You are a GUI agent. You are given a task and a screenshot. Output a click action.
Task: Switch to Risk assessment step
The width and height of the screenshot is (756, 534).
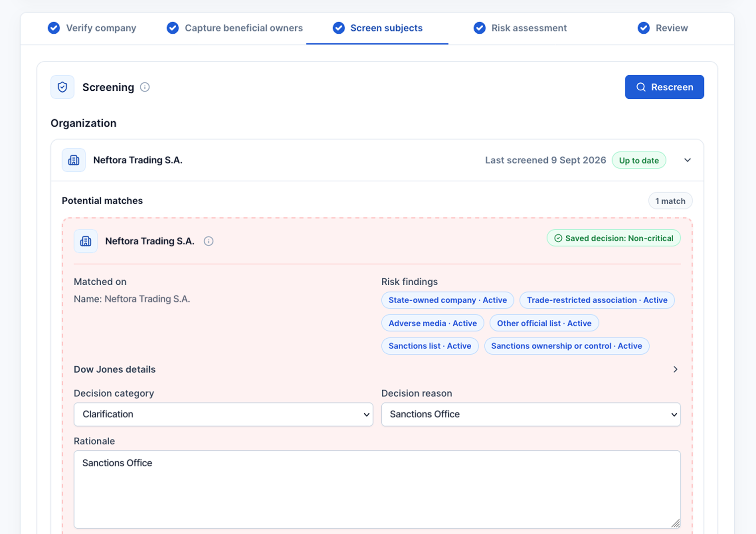520,28
